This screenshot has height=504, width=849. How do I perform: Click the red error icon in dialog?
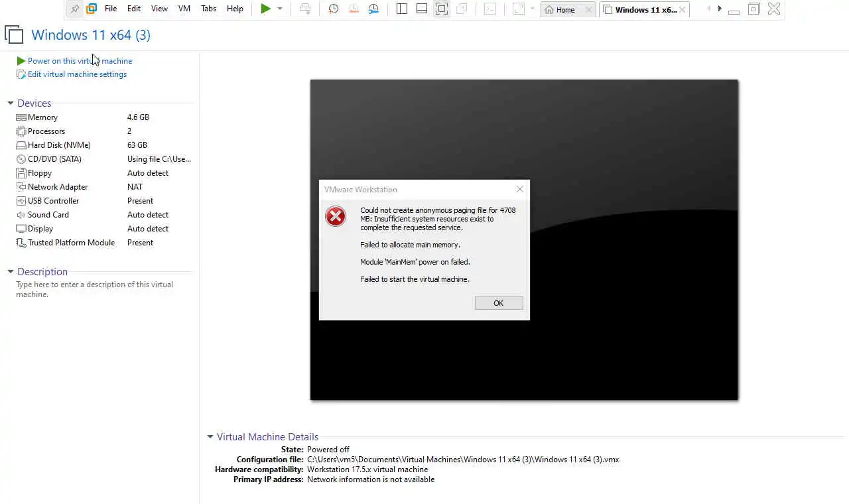pos(336,216)
